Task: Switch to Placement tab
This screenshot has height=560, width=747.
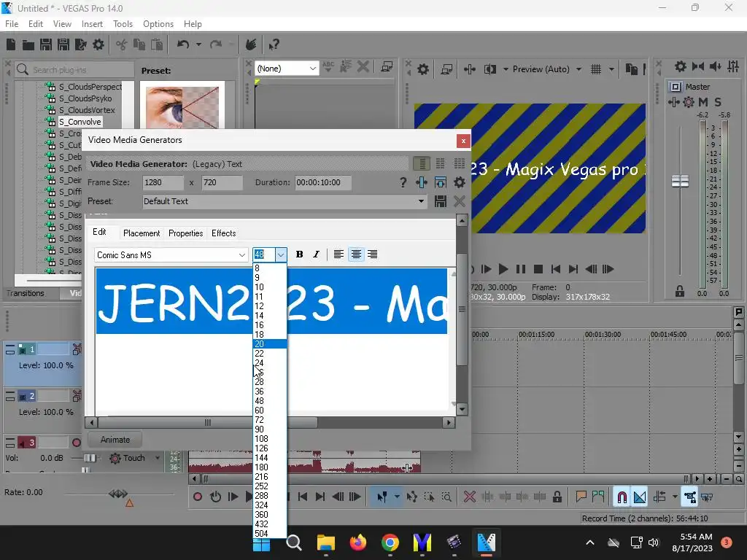Action: point(142,233)
